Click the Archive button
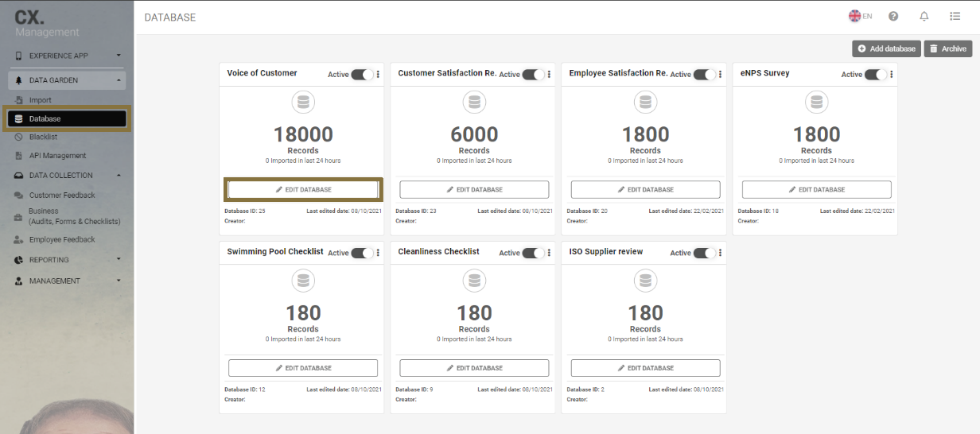This screenshot has width=980, height=434. (x=948, y=48)
